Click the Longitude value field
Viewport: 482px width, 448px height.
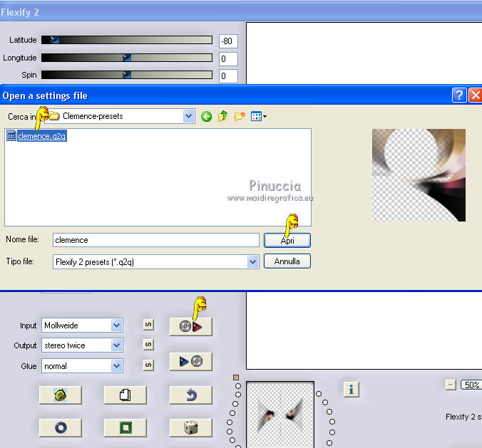click(228, 58)
